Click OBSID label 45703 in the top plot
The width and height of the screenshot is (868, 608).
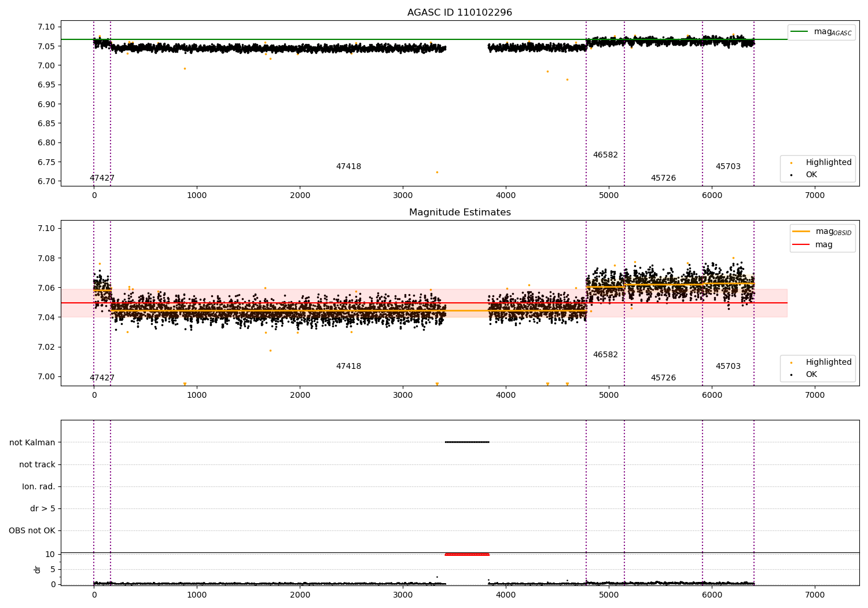[728, 167]
